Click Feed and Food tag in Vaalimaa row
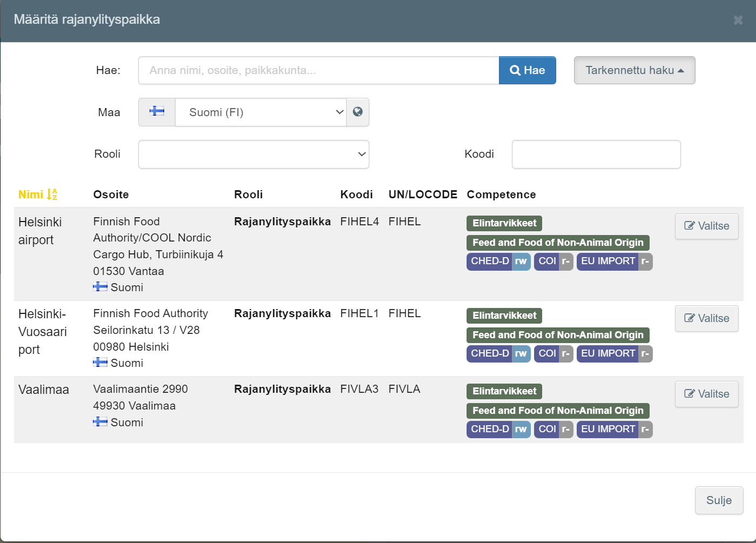The image size is (756, 543). click(557, 411)
